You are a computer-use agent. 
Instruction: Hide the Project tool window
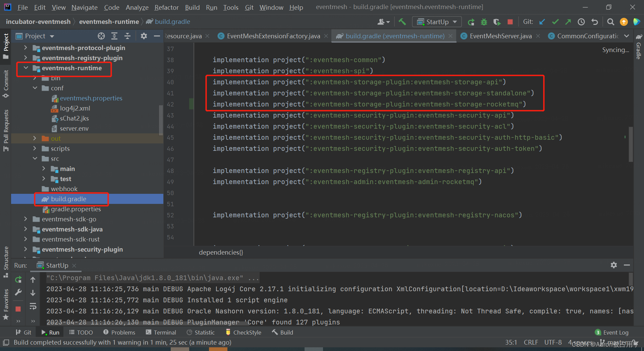coord(157,36)
